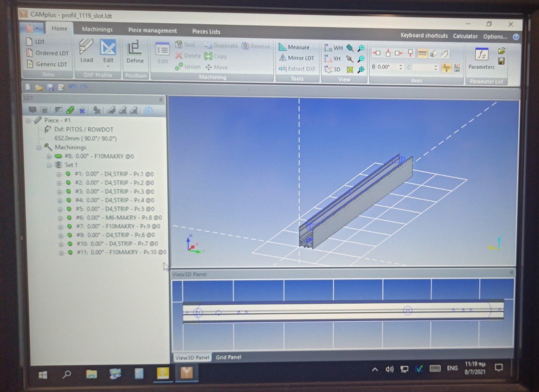Select the Measure tool

point(294,47)
